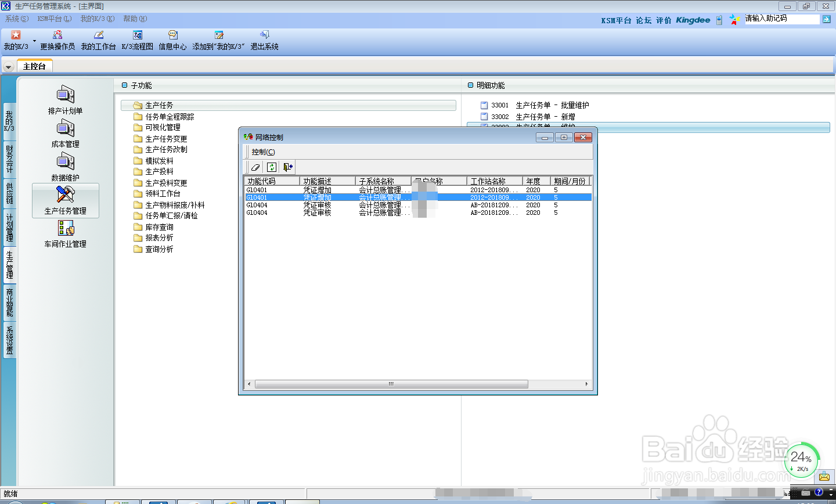Open the 车间作业管理 module icon
This screenshot has width=836, height=504.
66,234
